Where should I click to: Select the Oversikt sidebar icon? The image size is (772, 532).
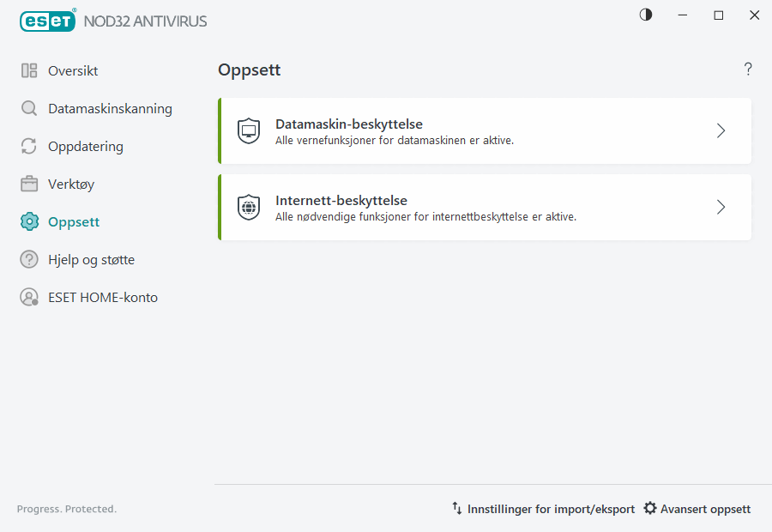pos(30,70)
